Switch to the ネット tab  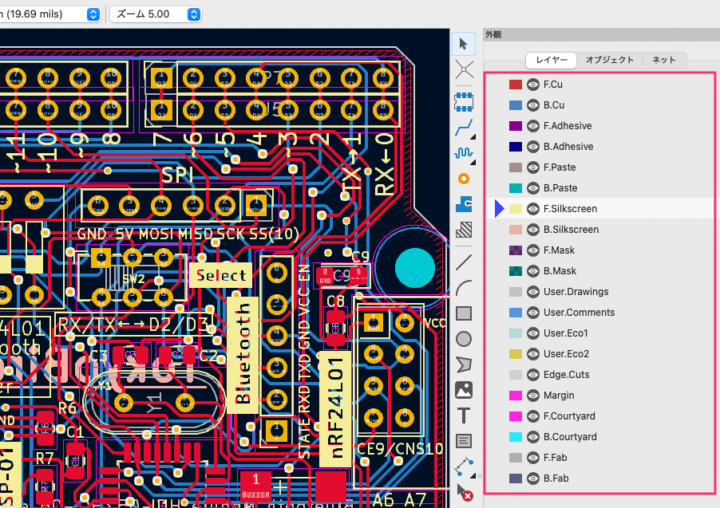click(x=664, y=60)
